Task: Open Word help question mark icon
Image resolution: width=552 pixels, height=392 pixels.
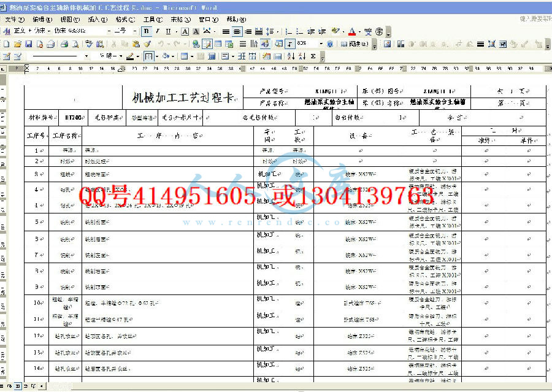Action: pyautogui.click(x=330, y=44)
